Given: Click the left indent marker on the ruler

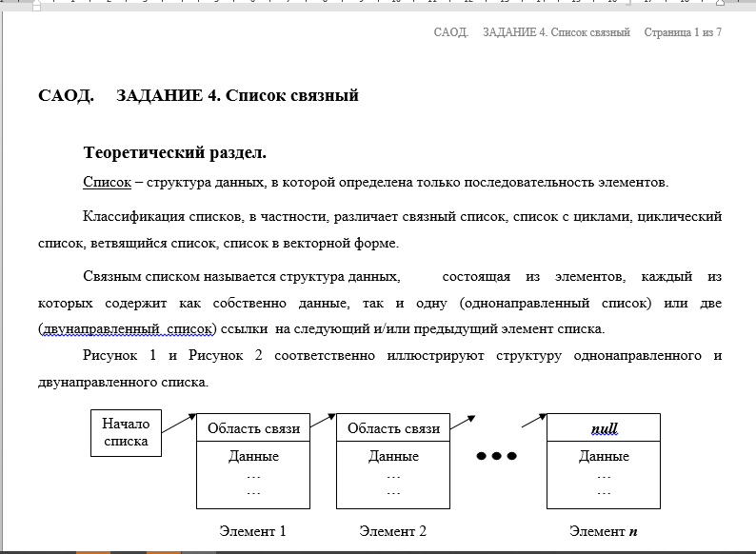Looking at the screenshot, I should 36,6.
